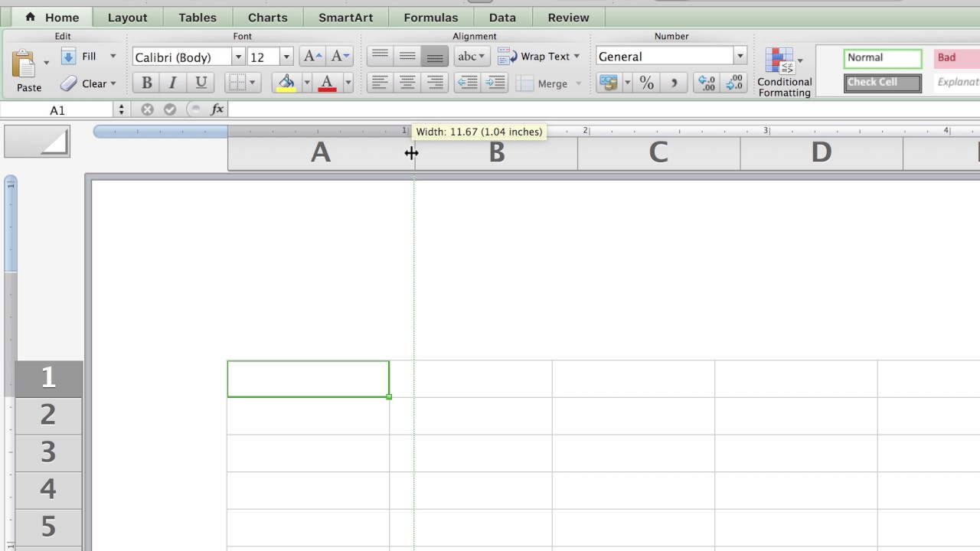This screenshot has width=980, height=551.
Task: Increase the decimal places
Action: (707, 83)
